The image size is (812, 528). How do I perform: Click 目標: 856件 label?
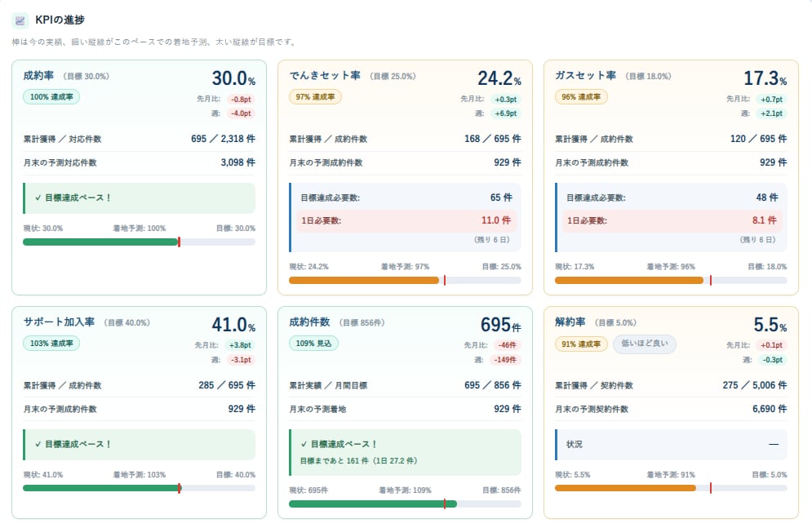(x=502, y=490)
